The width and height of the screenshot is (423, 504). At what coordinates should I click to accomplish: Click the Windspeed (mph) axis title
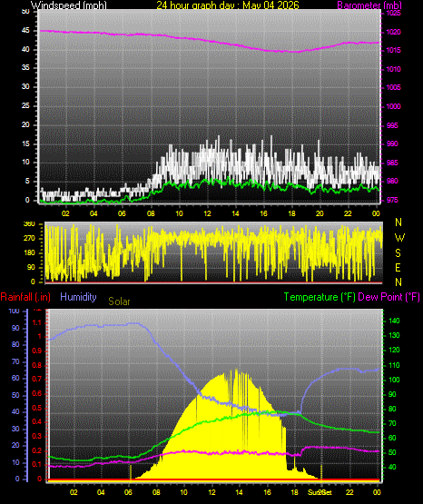point(68,5)
